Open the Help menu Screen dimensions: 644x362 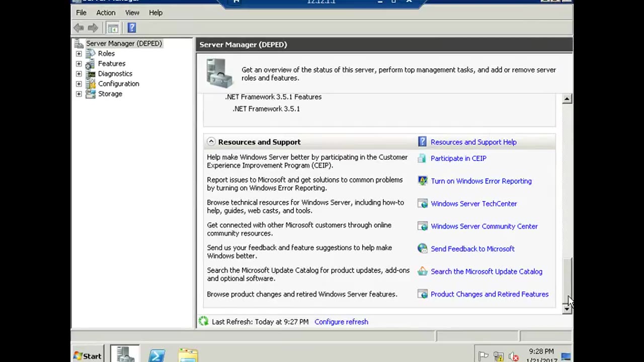155,13
